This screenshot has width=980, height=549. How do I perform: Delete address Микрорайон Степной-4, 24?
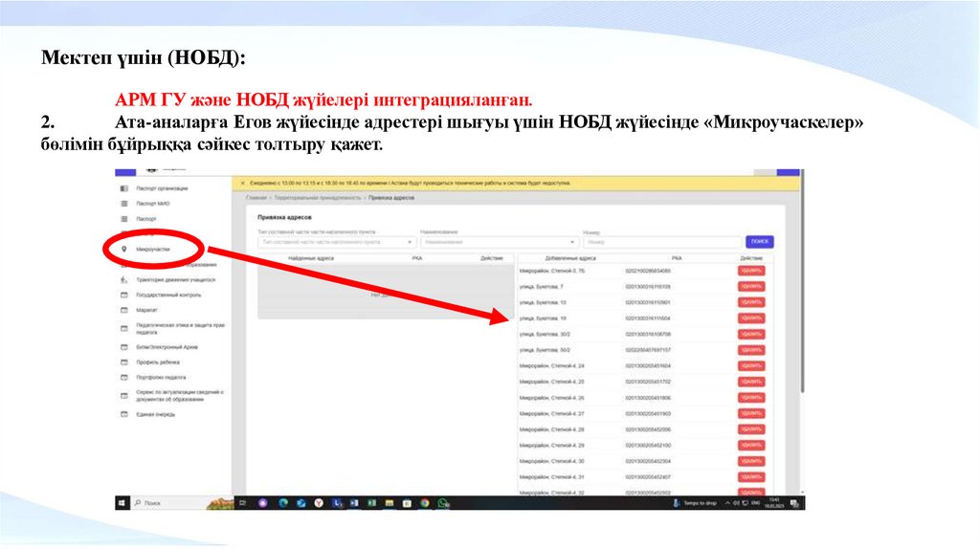[750, 366]
